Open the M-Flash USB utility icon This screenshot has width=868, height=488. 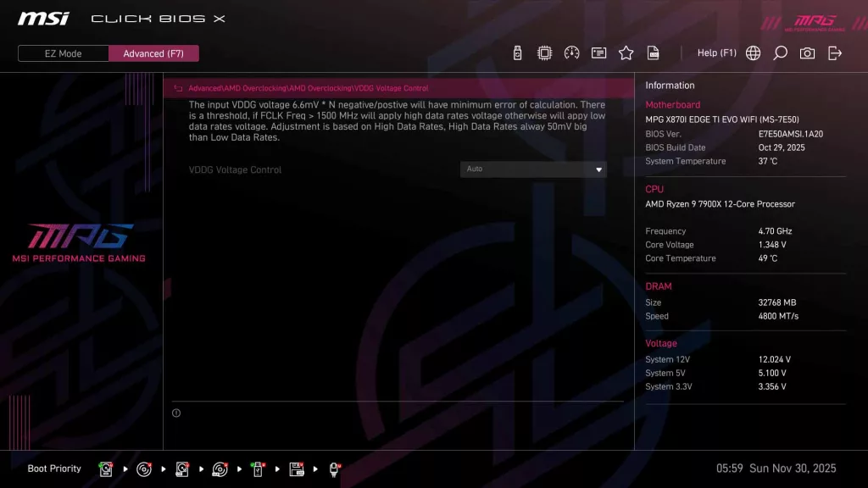(x=517, y=53)
